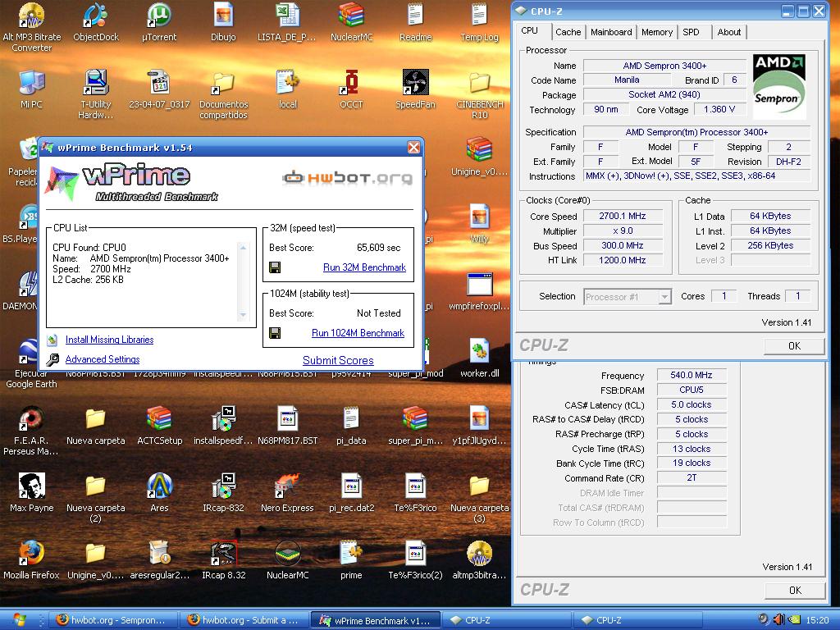
Task: Click the Core Speed value 2700.1 MHz
Action: 623,216
